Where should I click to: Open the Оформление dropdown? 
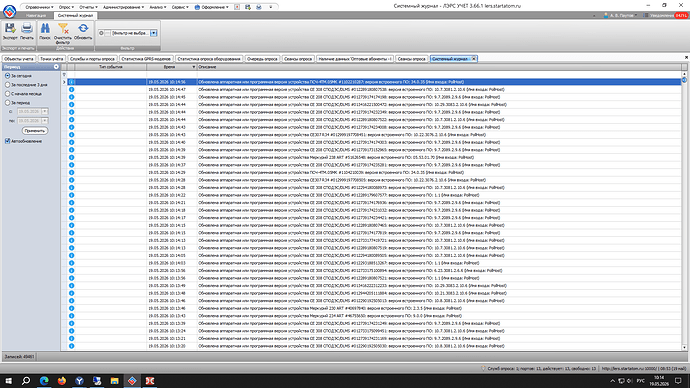211,7
